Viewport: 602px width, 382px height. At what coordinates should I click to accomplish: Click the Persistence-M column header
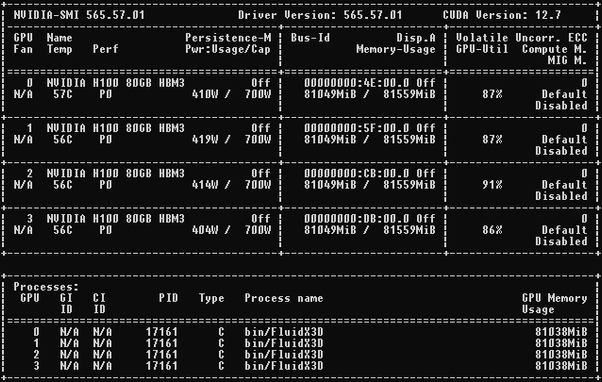[228, 38]
